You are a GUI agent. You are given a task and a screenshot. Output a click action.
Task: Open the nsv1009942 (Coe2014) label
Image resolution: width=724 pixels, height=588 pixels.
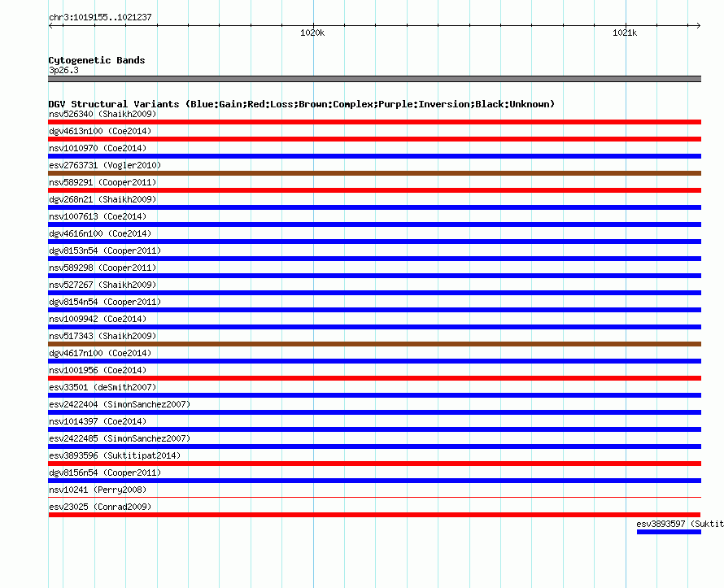[x=98, y=319]
